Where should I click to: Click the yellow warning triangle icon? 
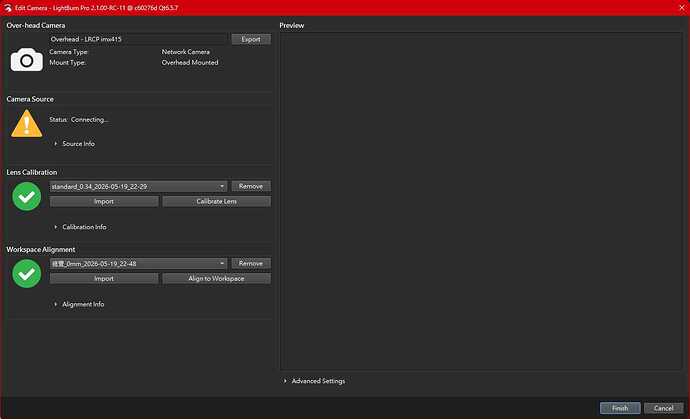coord(26,124)
